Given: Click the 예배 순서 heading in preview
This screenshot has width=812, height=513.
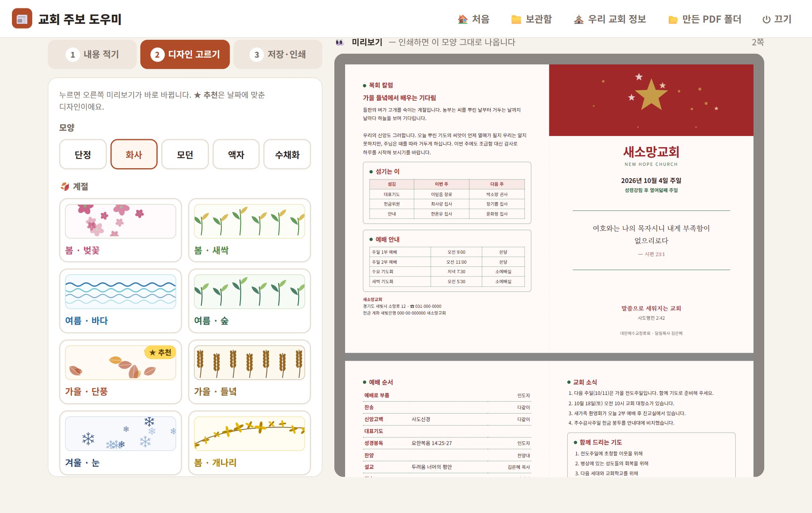Looking at the screenshot, I should tap(381, 382).
